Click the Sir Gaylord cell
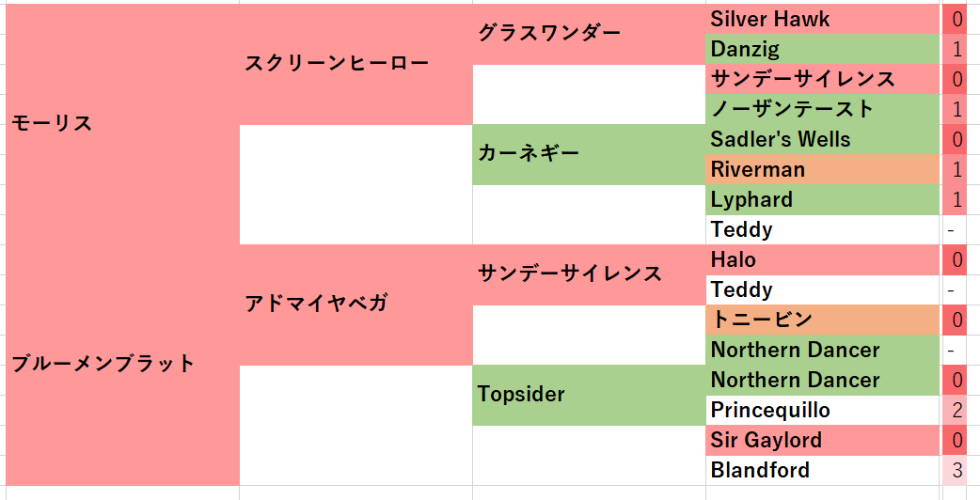 823,440
